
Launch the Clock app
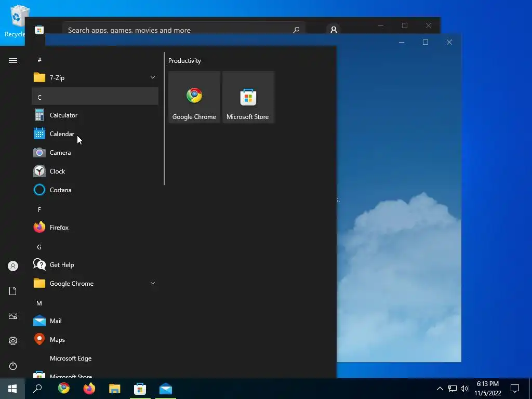[x=95, y=171]
